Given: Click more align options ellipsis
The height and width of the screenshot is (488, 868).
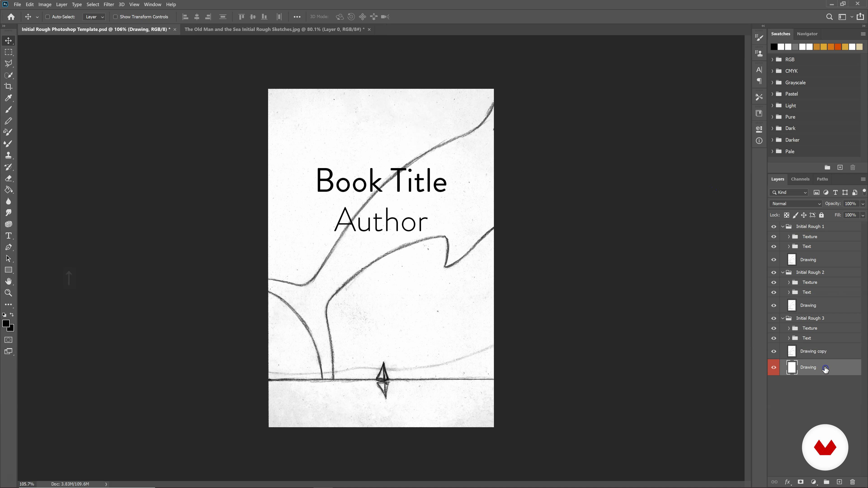Looking at the screenshot, I should (297, 17).
